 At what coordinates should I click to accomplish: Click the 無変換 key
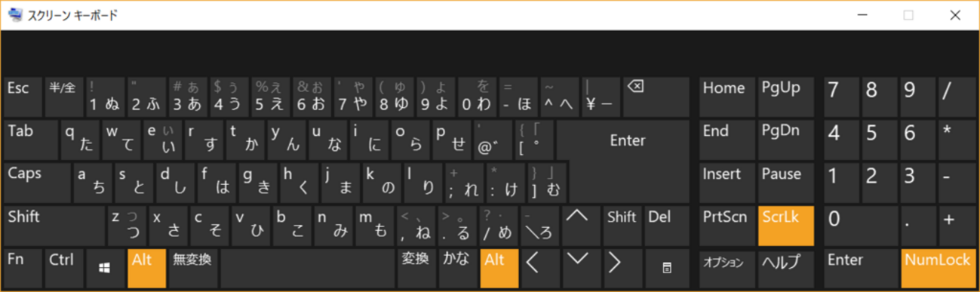[x=192, y=268]
